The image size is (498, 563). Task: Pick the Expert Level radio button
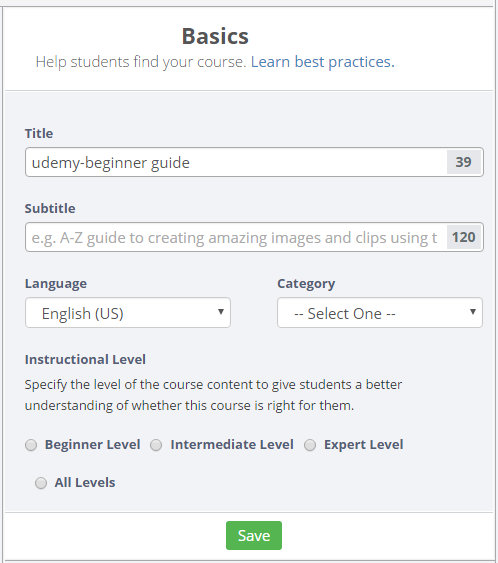[310, 445]
